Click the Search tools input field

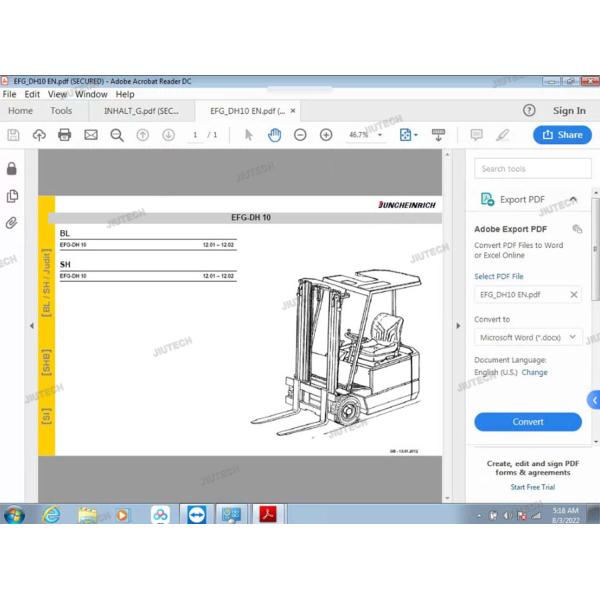pyautogui.click(x=527, y=169)
